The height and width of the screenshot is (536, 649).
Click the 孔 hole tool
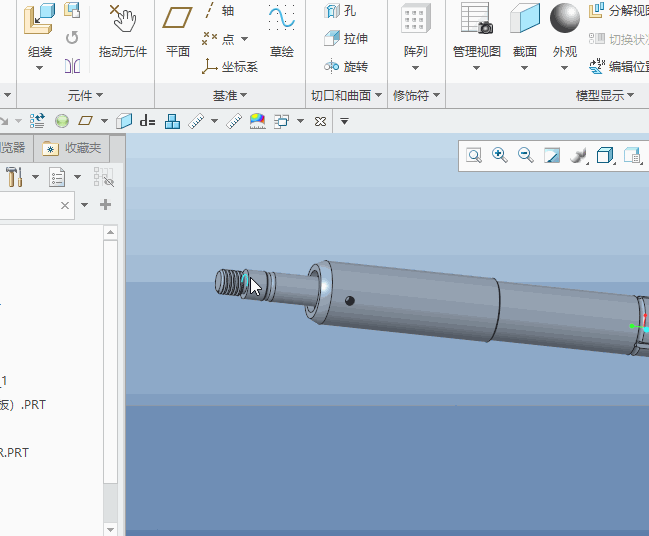340,11
